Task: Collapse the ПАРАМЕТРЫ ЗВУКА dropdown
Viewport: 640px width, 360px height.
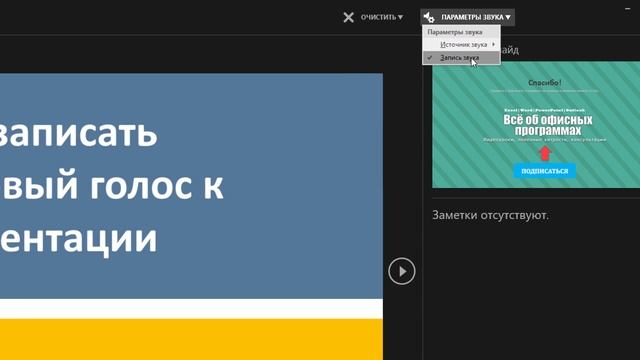Action: point(467,17)
